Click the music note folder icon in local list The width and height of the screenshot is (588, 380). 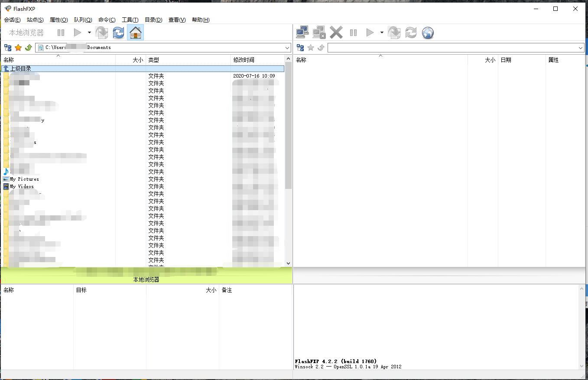point(6,172)
